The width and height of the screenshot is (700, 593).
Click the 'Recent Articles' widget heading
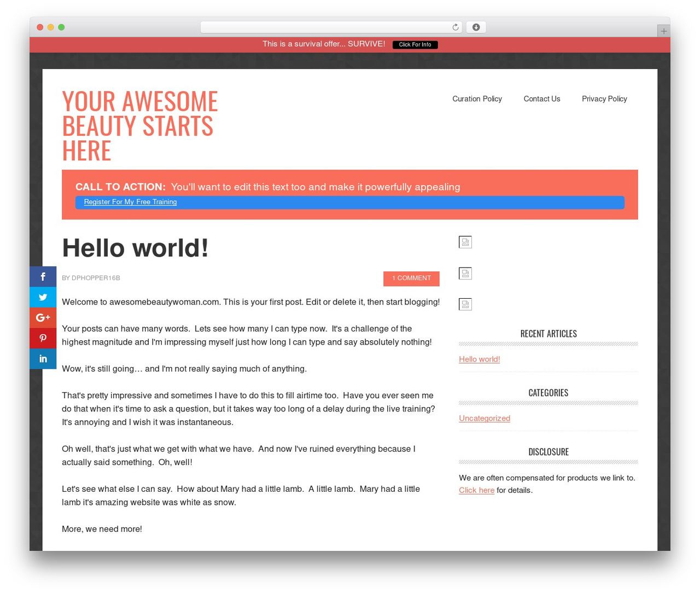(x=549, y=334)
